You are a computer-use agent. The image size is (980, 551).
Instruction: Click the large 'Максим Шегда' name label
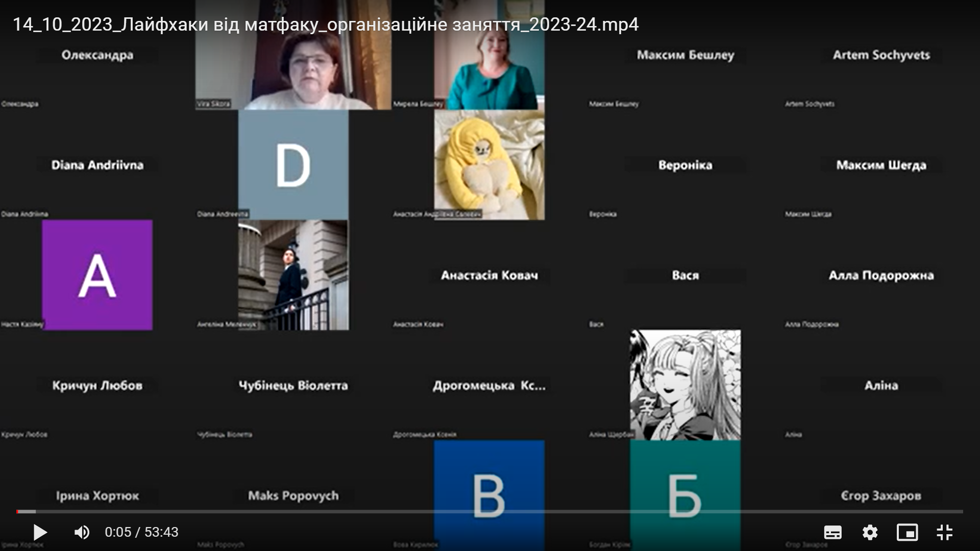(x=881, y=165)
